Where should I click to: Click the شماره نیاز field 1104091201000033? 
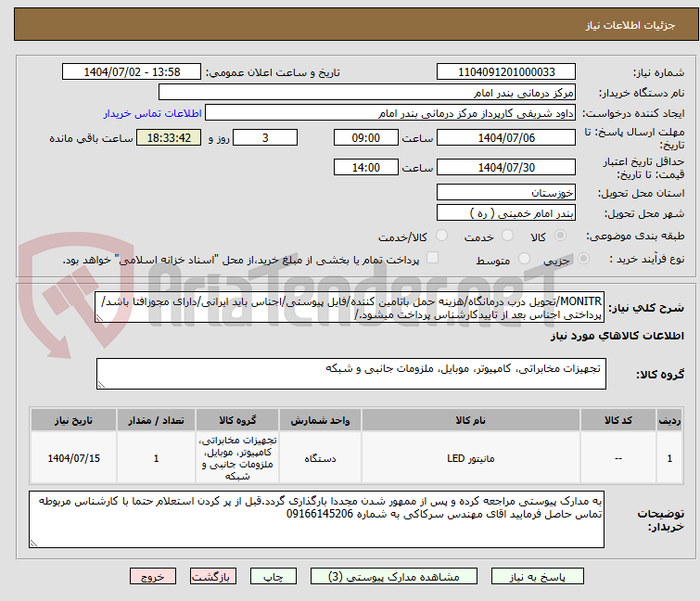coord(506,72)
